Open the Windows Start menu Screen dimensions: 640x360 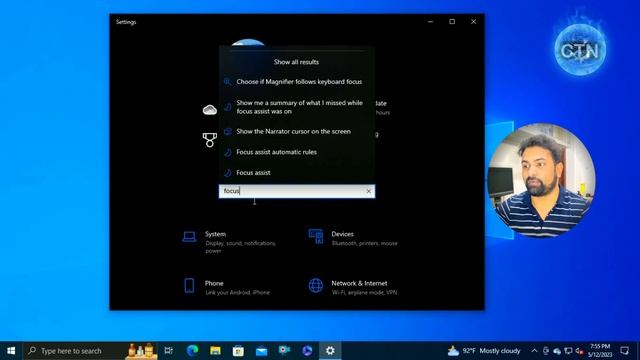tap(11, 351)
